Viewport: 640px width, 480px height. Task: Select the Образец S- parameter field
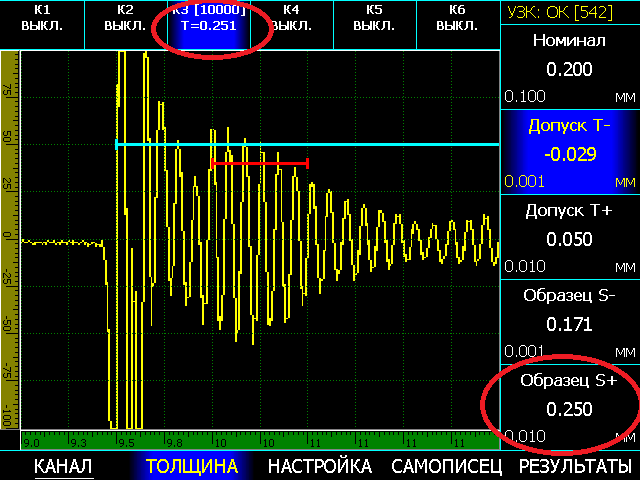(570, 322)
